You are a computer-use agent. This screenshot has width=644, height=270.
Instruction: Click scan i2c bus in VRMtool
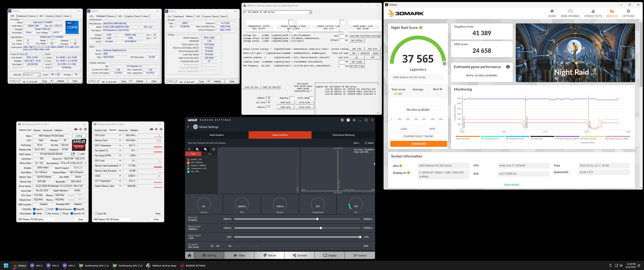coord(251,87)
